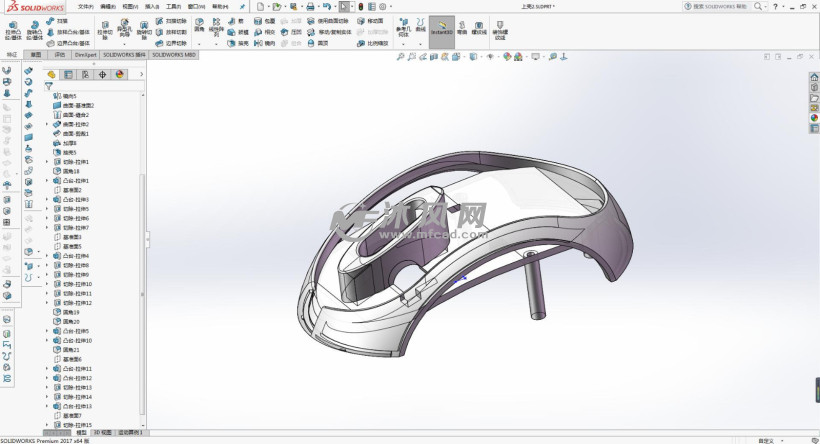Open the Hole Wizard (异型孔向导) tool

pos(124,29)
